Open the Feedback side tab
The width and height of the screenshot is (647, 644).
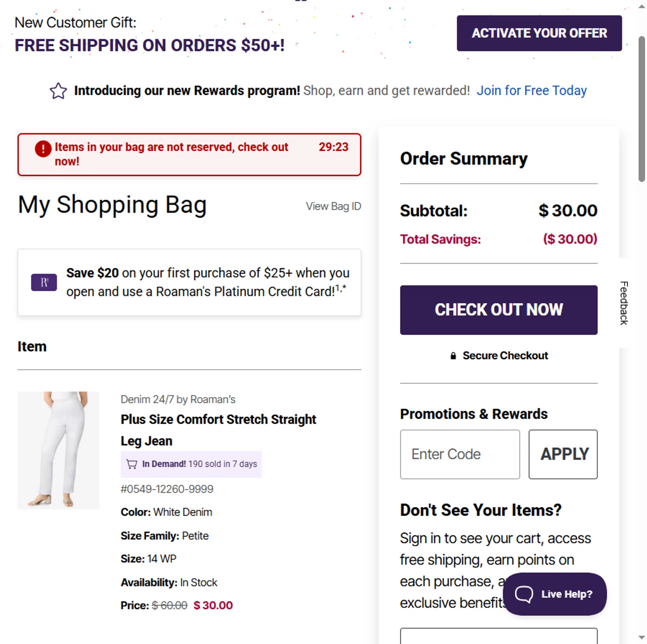[624, 303]
